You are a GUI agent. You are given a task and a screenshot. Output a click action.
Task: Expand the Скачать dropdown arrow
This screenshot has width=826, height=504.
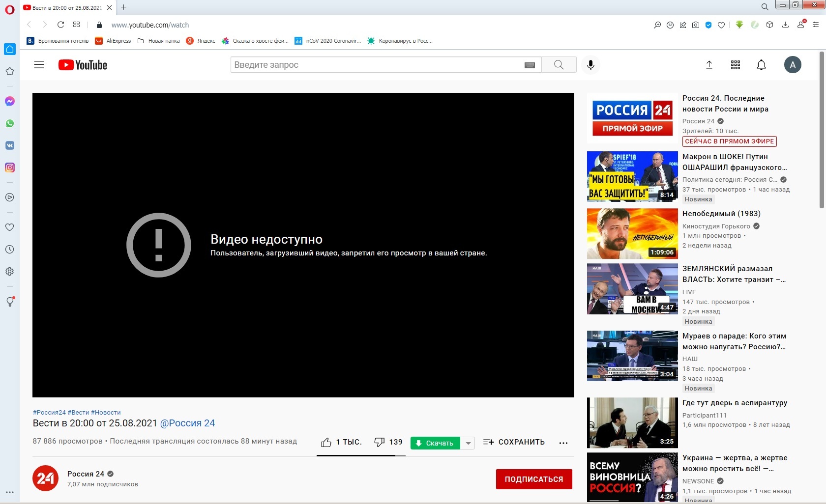point(468,443)
